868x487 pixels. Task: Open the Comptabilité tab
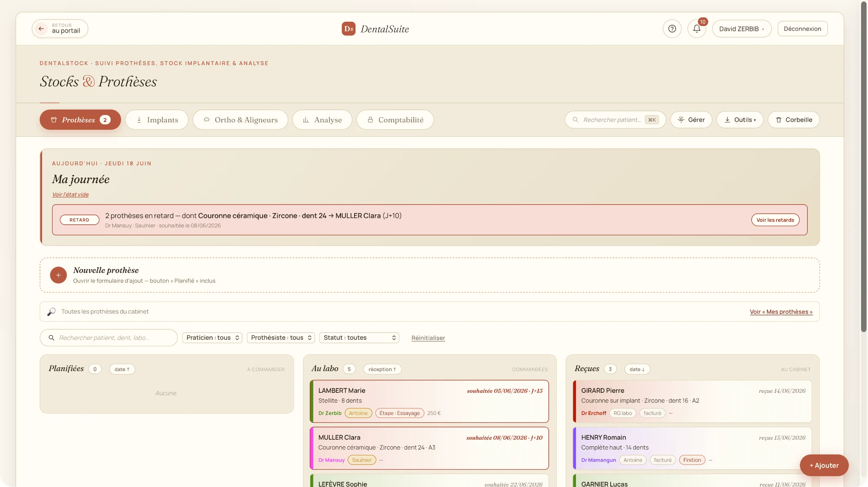point(395,120)
